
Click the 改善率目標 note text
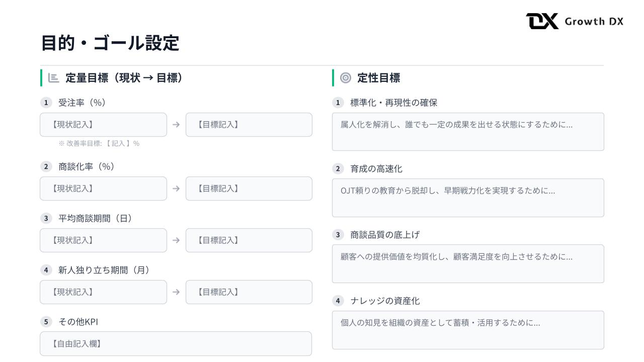tap(99, 144)
